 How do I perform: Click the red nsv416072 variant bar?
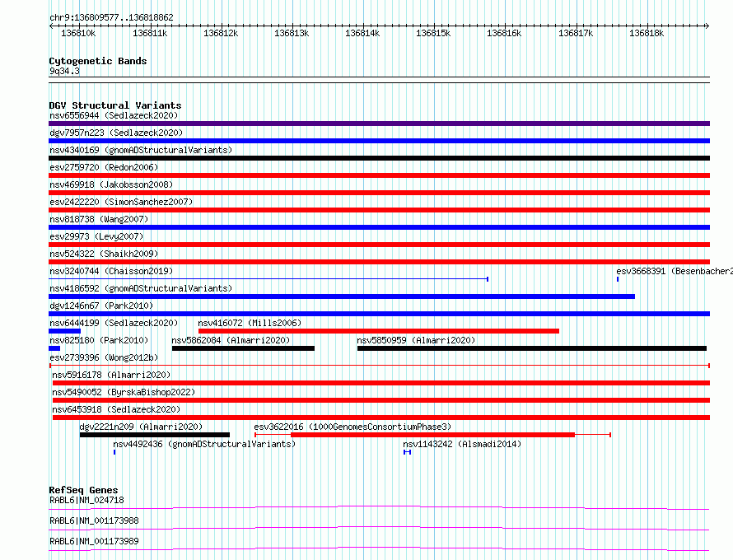[379, 331]
